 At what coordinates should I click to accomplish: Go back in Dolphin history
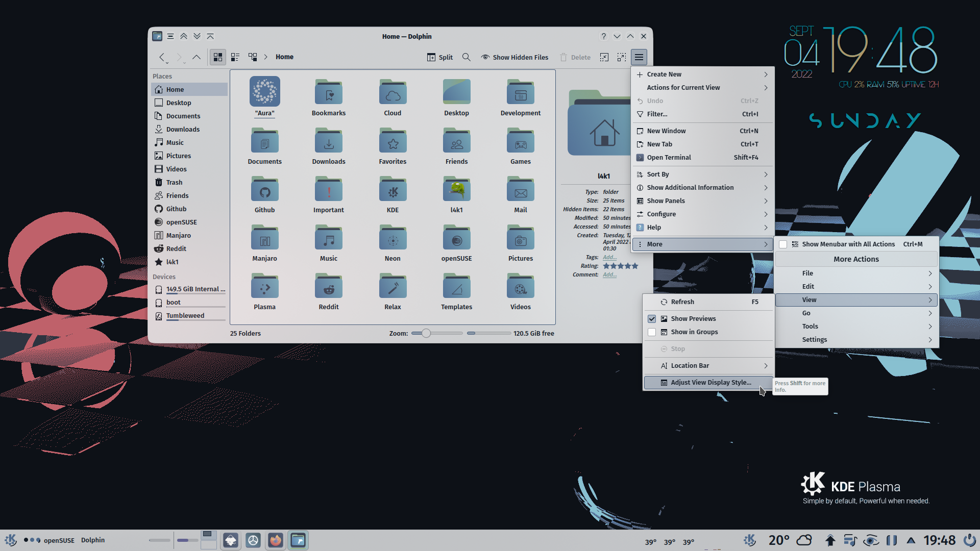(x=162, y=57)
